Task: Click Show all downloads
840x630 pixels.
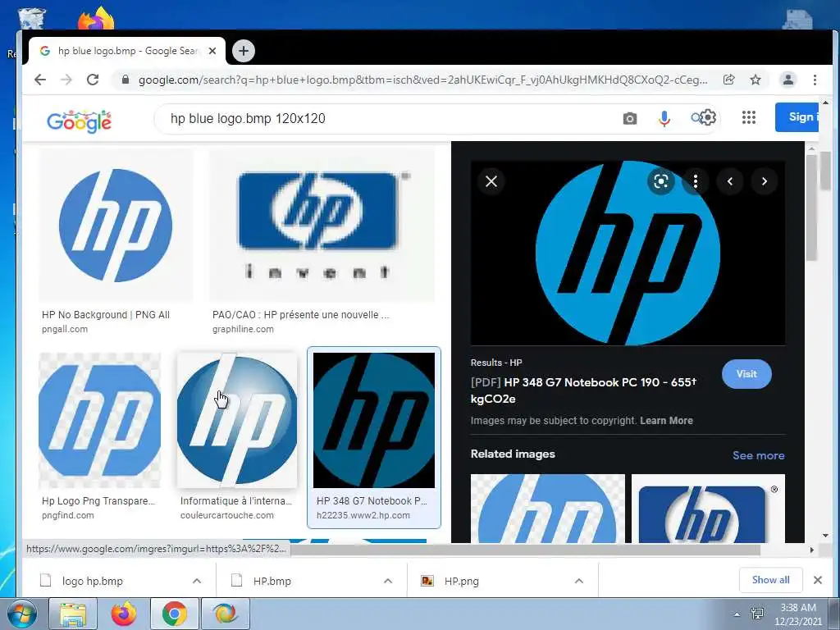Action: [770, 580]
